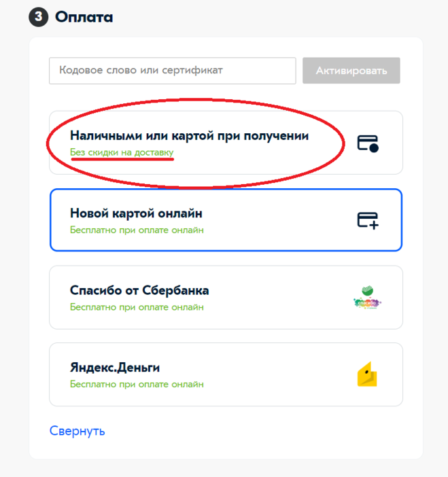
Task: Click the Активировать button
Action: (351, 71)
